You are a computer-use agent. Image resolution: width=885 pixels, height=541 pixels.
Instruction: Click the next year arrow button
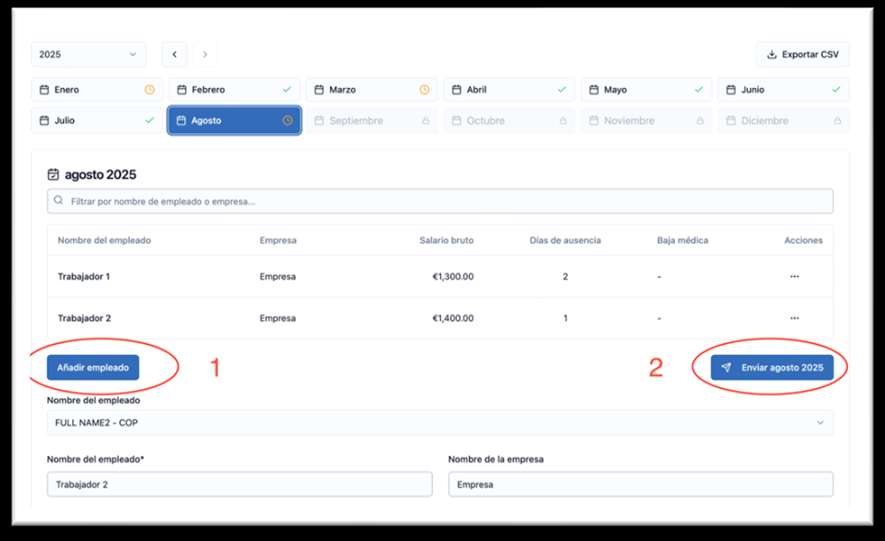coord(205,54)
